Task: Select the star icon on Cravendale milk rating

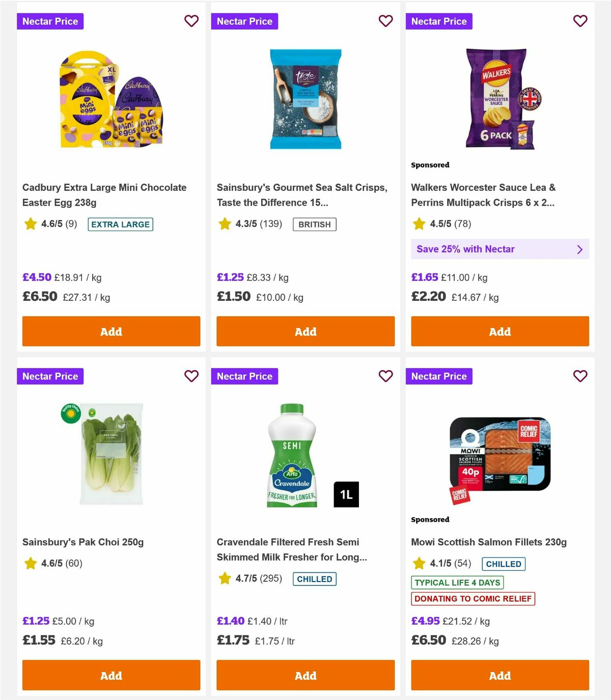Action: [x=225, y=578]
